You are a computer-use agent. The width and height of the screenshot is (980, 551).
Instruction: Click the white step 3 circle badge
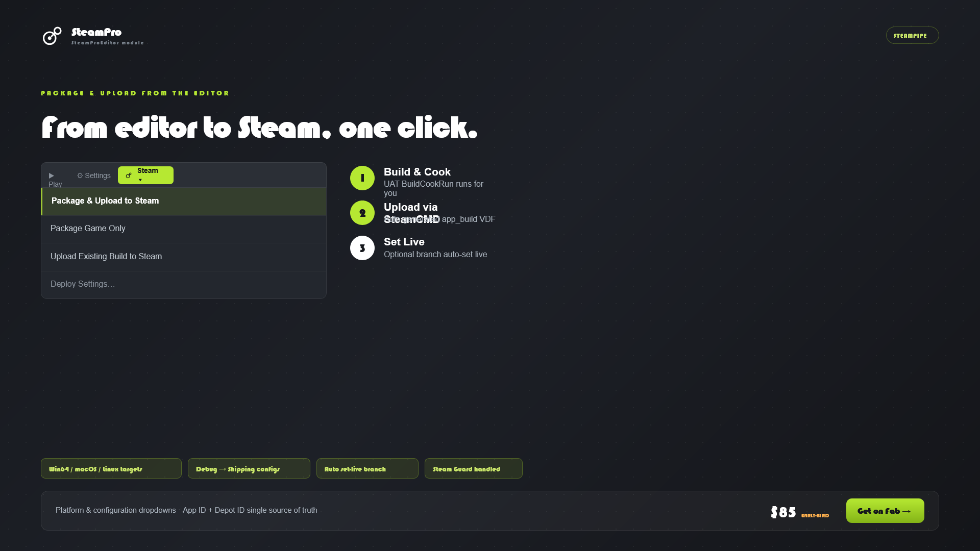tap(362, 248)
